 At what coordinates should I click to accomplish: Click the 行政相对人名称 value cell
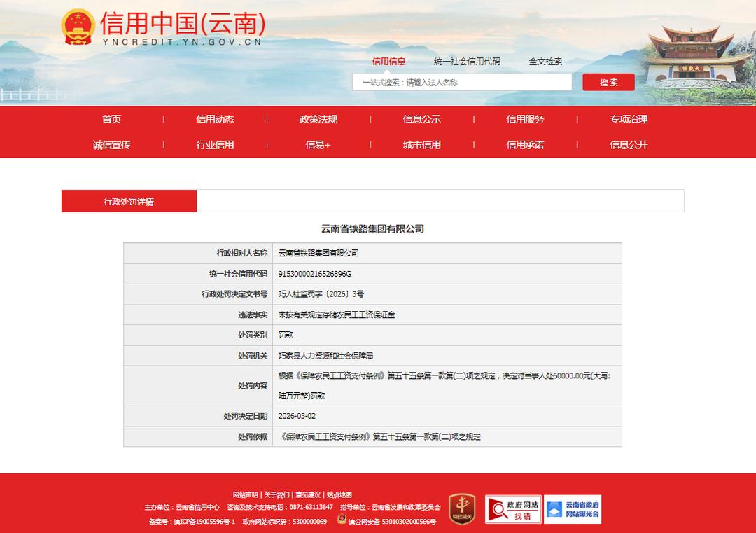point(447,254)
